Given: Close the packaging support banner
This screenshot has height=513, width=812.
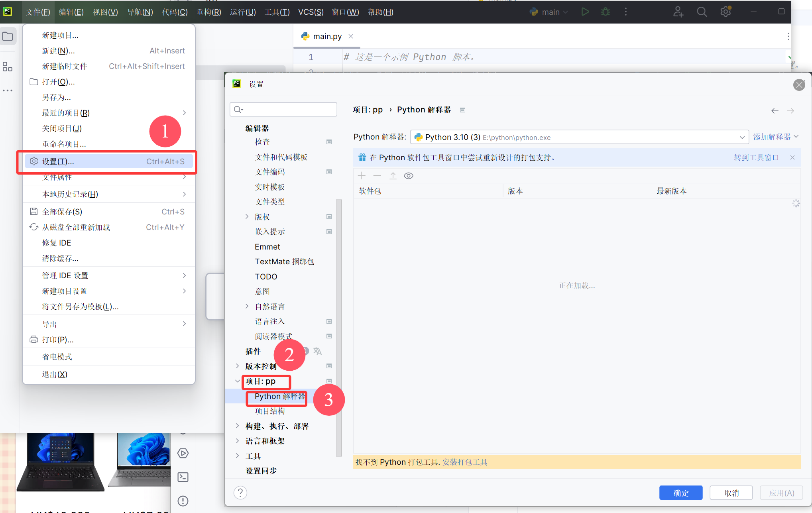Looking at the screenshot, I should click(x=792, y=157).
